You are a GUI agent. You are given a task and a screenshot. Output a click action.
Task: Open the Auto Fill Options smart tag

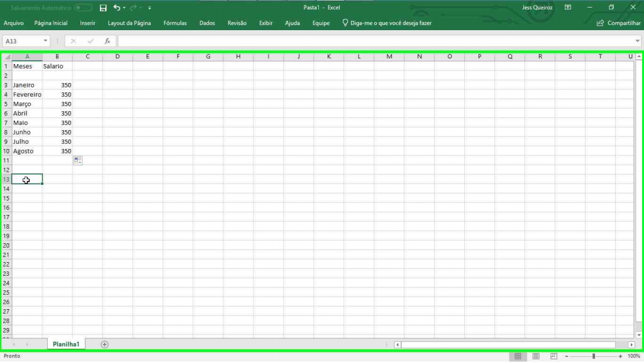[77, 160]
